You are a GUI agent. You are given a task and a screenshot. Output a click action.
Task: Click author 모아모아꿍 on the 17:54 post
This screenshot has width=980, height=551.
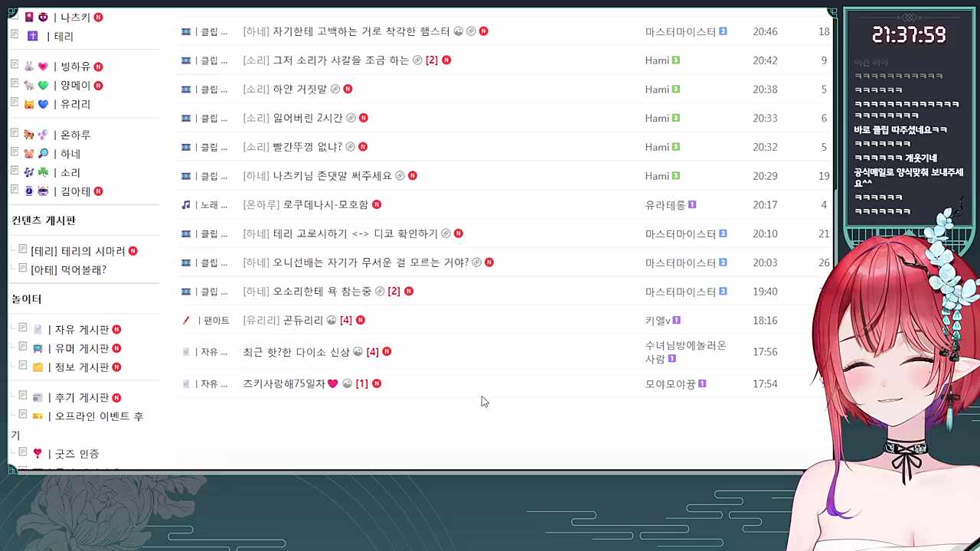[x=670, y=384]
